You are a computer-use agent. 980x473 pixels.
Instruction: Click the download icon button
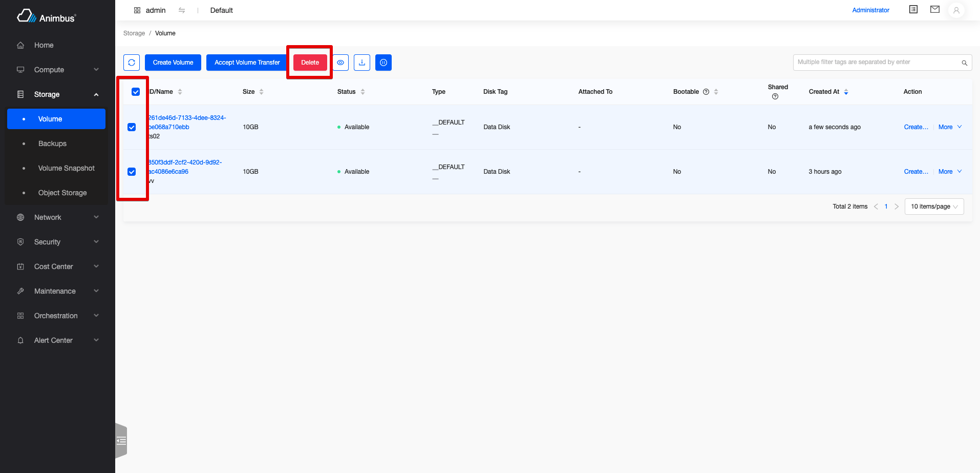point(362,63)
